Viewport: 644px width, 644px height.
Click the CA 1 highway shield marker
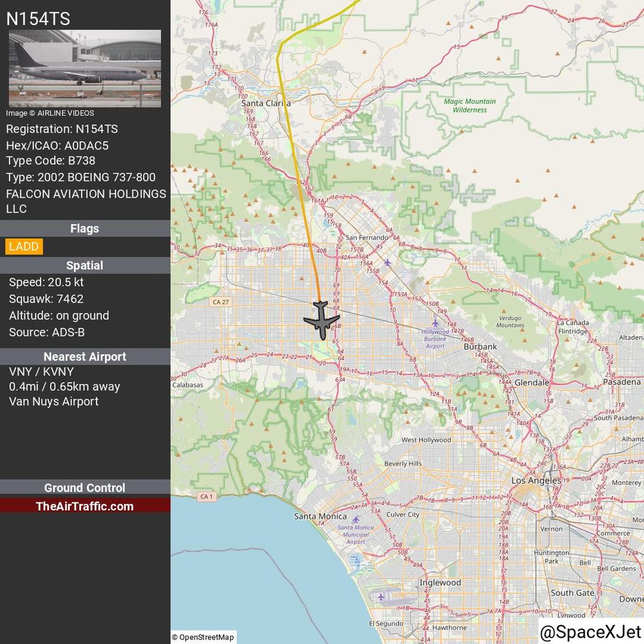[x=207, y=496]
